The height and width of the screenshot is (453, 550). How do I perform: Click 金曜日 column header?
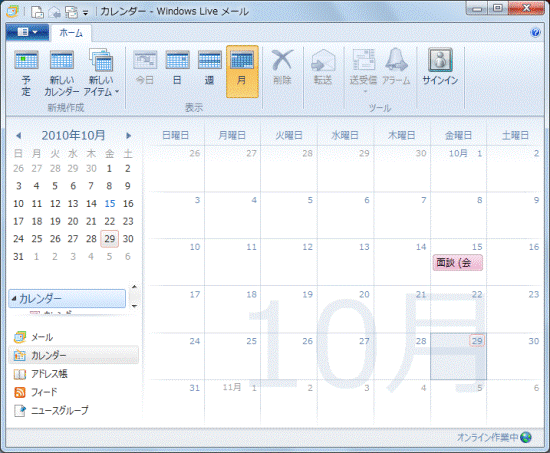[x=458, y=135]
